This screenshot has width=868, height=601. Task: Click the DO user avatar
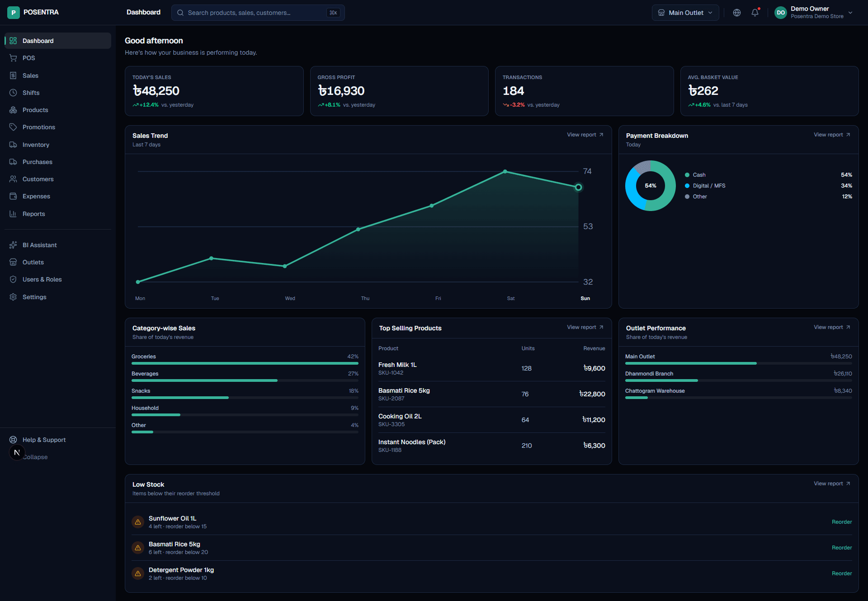click(781, 13)
